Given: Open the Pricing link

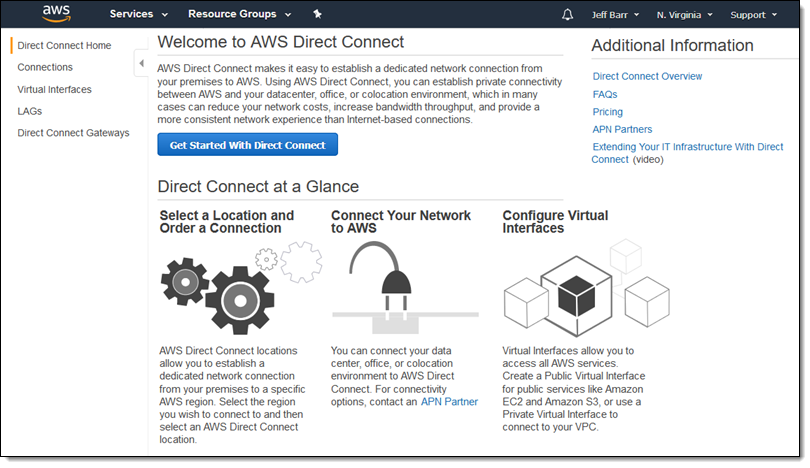Looking at the screenshot, I should click(x=607, y=112).
